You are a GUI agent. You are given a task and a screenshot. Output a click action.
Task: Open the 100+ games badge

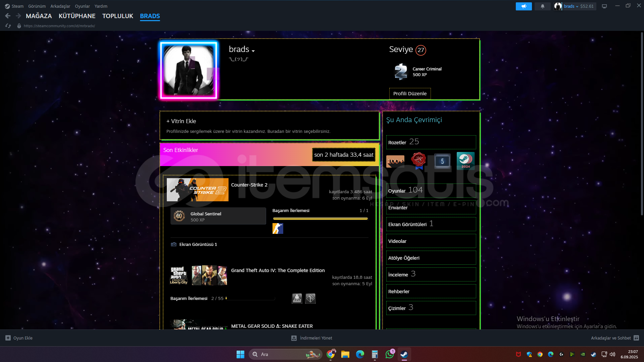[395, 161]
